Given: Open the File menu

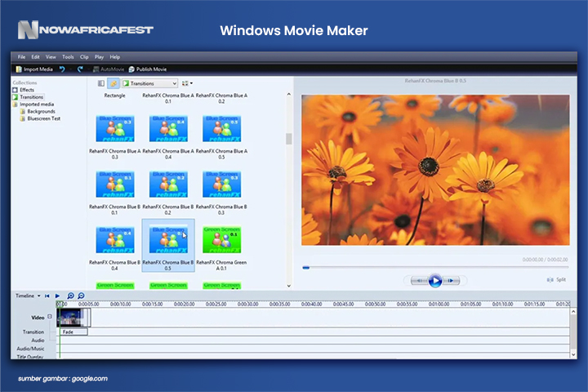Looking at the screenshot, I should click(x=21, y=57).
